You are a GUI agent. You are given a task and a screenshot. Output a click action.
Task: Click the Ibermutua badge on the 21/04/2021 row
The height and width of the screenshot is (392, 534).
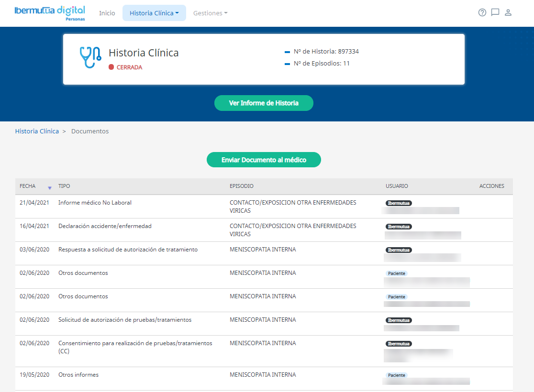[x=399, y=203]
